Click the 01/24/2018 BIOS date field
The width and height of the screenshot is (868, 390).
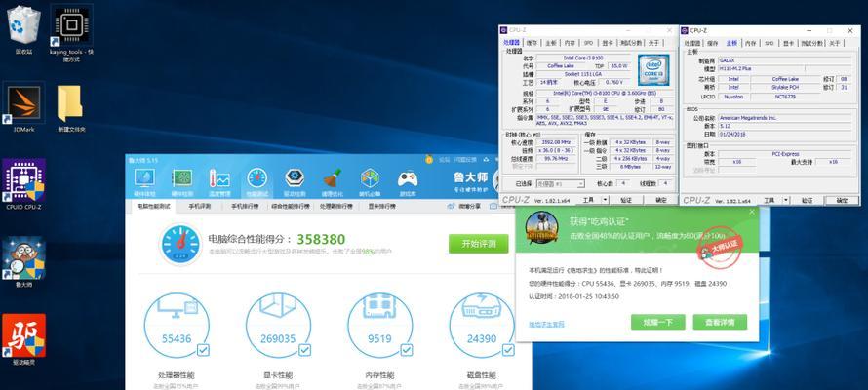(784, 134)
